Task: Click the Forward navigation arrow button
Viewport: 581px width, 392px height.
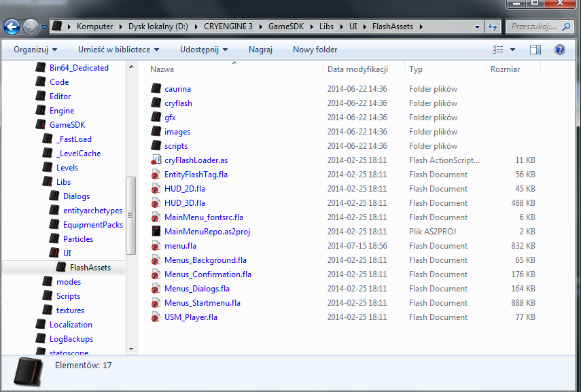Action: pyautogui.click(x=31, y=26)
